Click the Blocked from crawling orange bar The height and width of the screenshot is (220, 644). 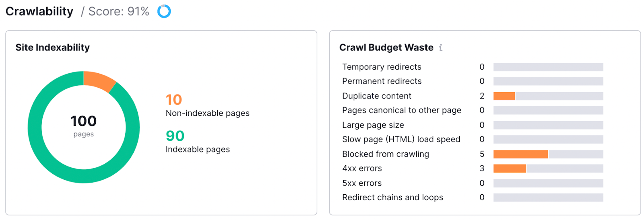click(x=520, y=154)
